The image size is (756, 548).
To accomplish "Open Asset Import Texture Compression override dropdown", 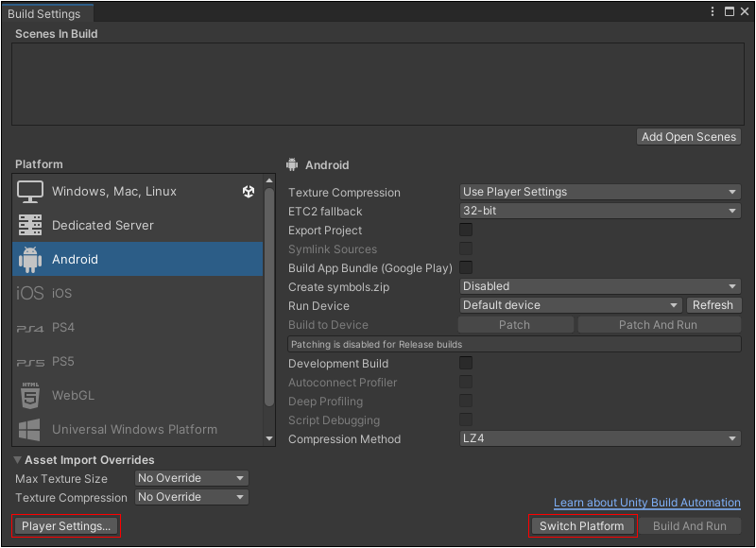I will click(192, 497).
